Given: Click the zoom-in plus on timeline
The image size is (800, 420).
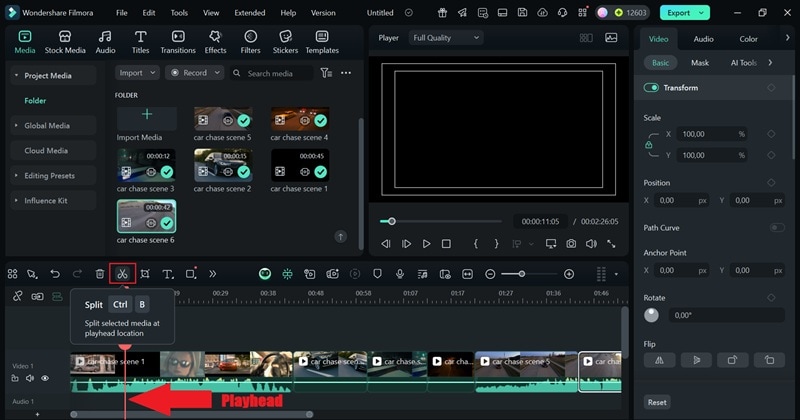Looking at the screenshot, I should pos(569,274).
